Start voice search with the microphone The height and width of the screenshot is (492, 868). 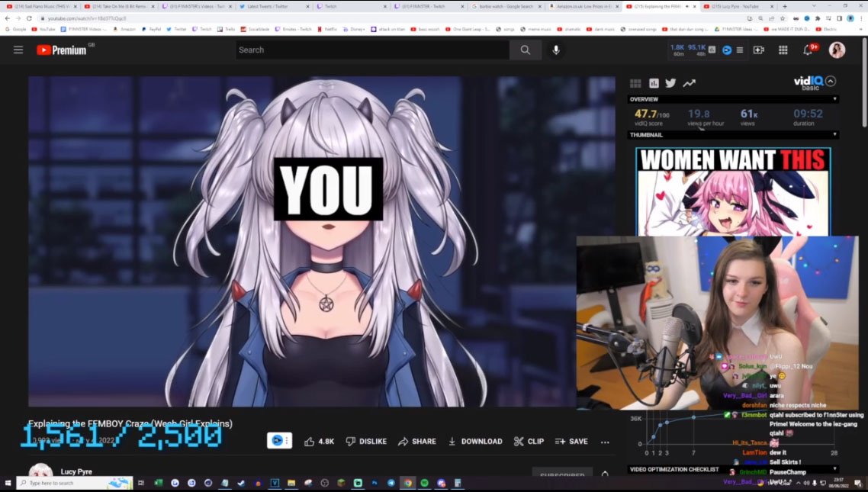tap(556, 50)
